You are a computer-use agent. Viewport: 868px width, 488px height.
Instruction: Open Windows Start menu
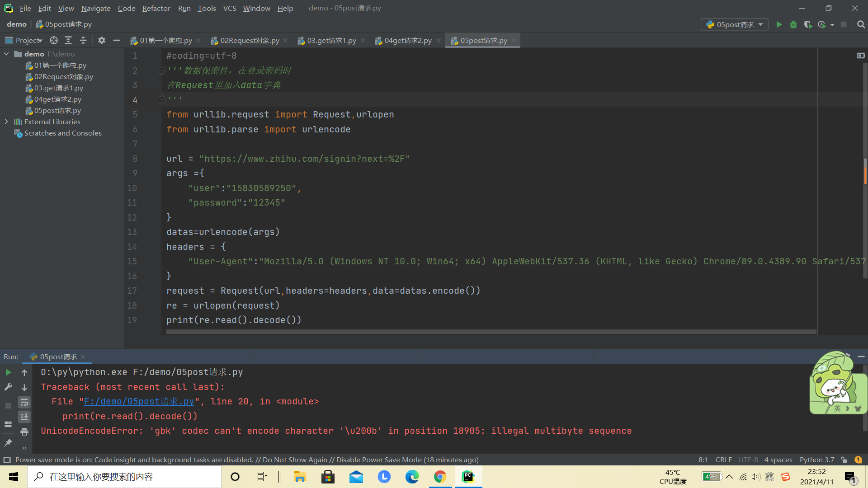pyautogui.click(x=14, y=477)
